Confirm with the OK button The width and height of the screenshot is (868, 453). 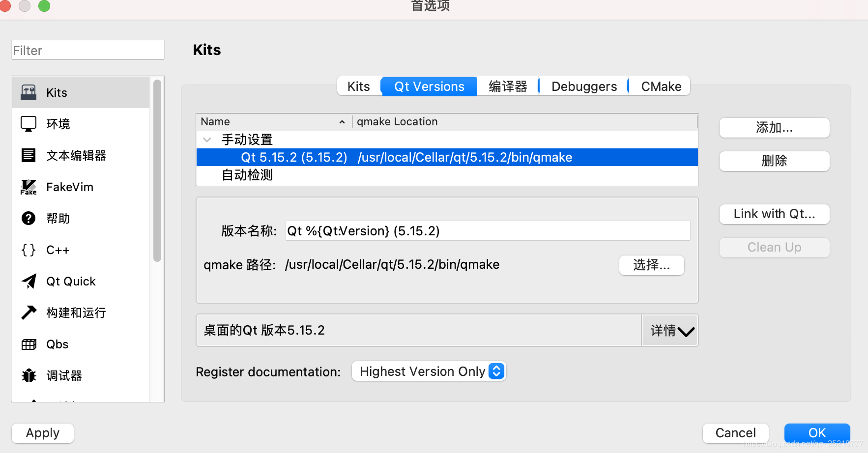[x=817, y=433]
